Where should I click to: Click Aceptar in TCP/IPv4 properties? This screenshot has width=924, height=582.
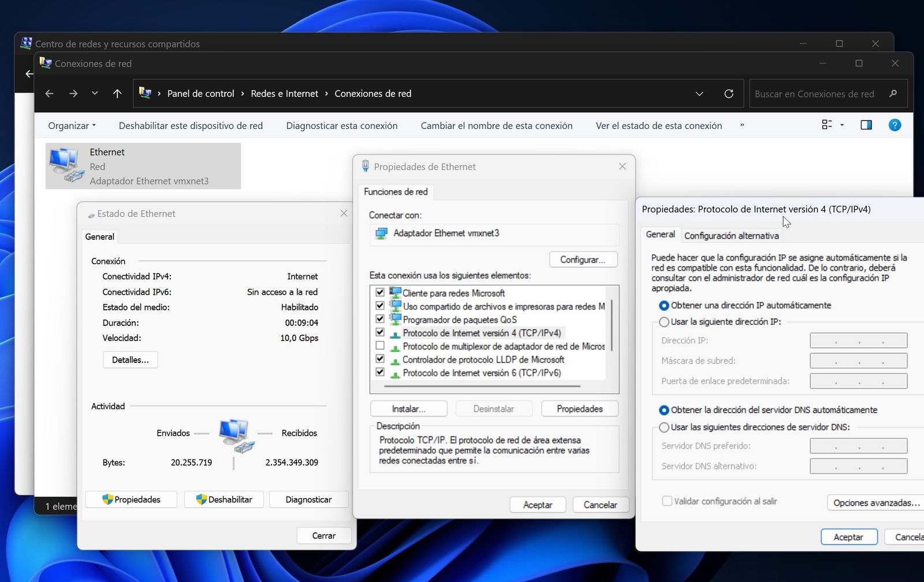click(849, 537)
